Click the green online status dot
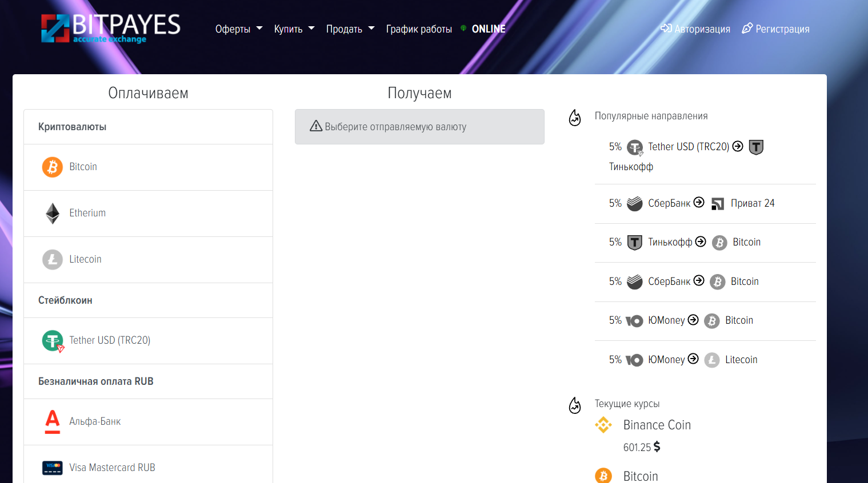The width and height of the screenshot is (868, 483). click(463, 27)
